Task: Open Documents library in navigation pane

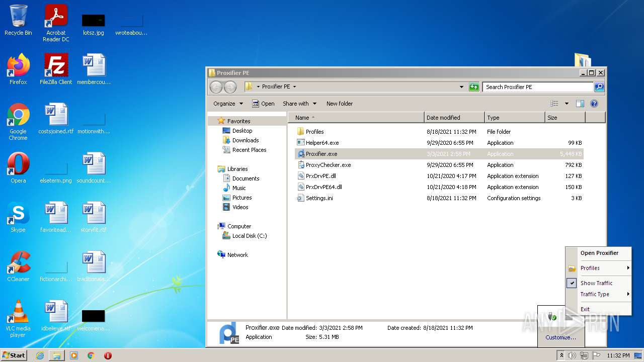Action: pyautogui.click(x=246, y=178)
